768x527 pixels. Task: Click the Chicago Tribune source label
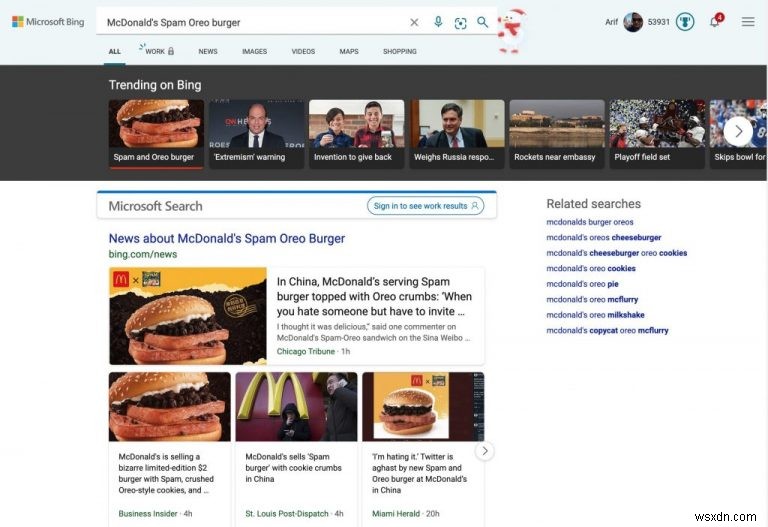[x=306, y=352]
